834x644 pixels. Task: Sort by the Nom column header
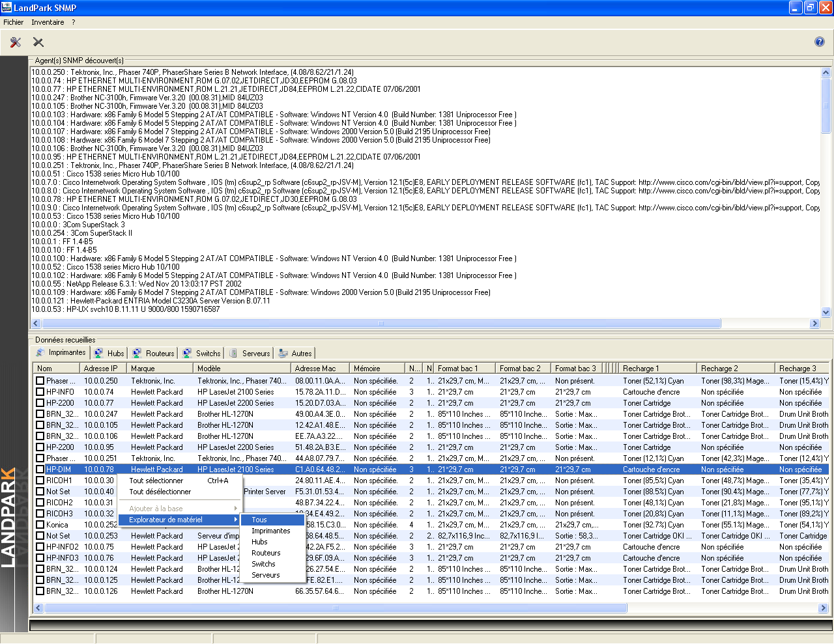(56, 368)
